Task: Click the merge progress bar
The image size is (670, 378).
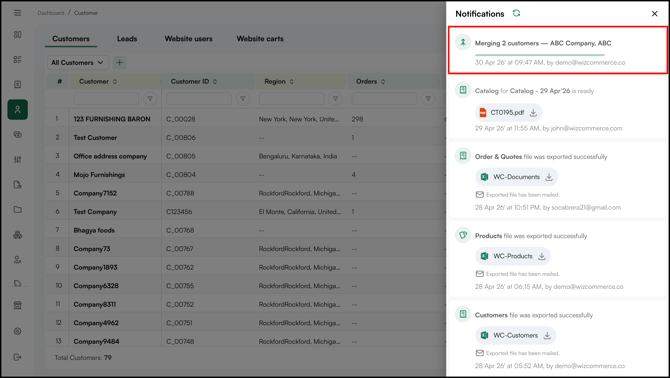Action: (x=540, y=55)
